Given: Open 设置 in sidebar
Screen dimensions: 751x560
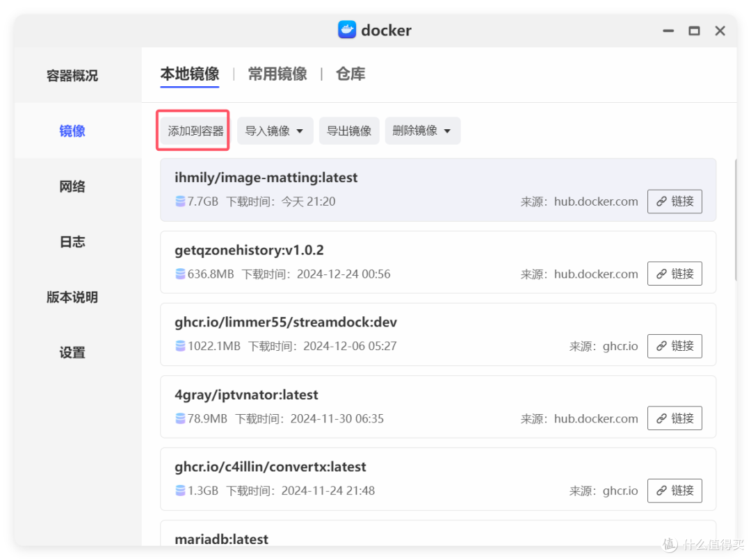Looking at the screenshot, I should click(72, 353).
